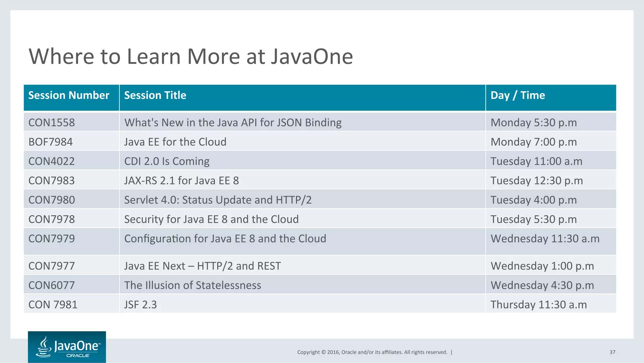644x363 pixels.
Task: Click the slide page number 37
Action: (x=612, y=352)
